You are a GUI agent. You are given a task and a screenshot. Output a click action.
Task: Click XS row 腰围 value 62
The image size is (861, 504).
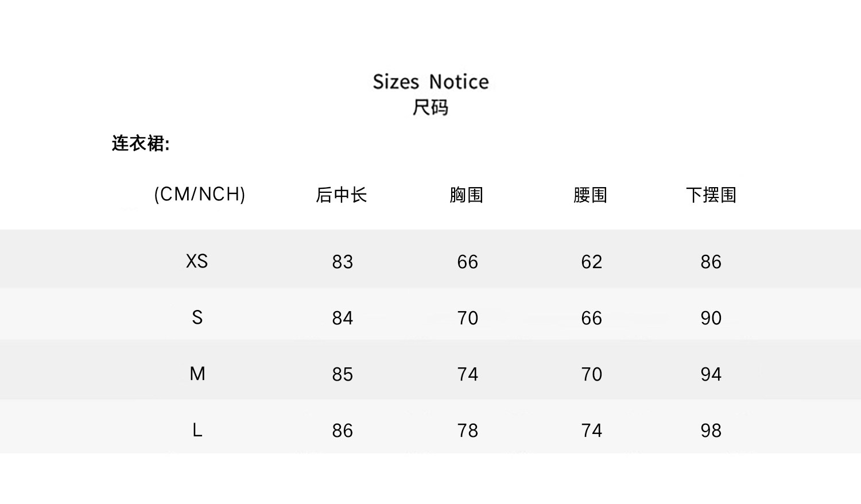pyautogui.click(x=591, y=262)
